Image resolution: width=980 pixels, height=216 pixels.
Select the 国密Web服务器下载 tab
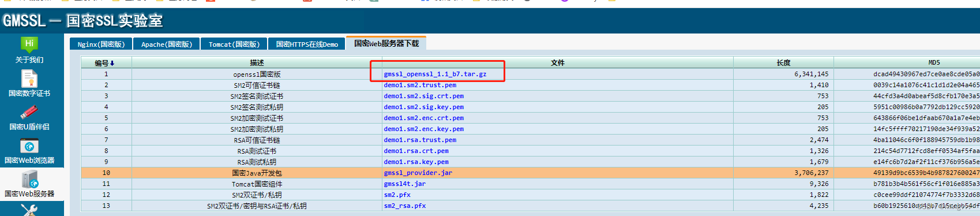(x=386, y=43)
